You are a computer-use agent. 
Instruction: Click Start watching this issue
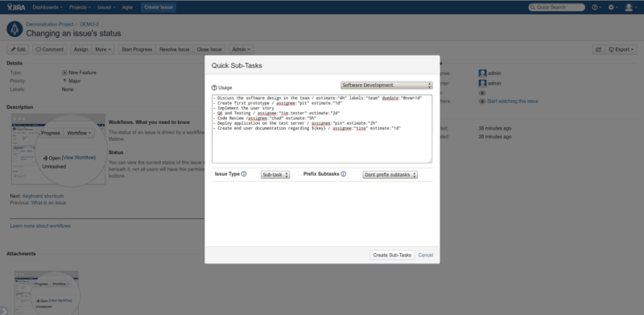(x=513, y=102)
